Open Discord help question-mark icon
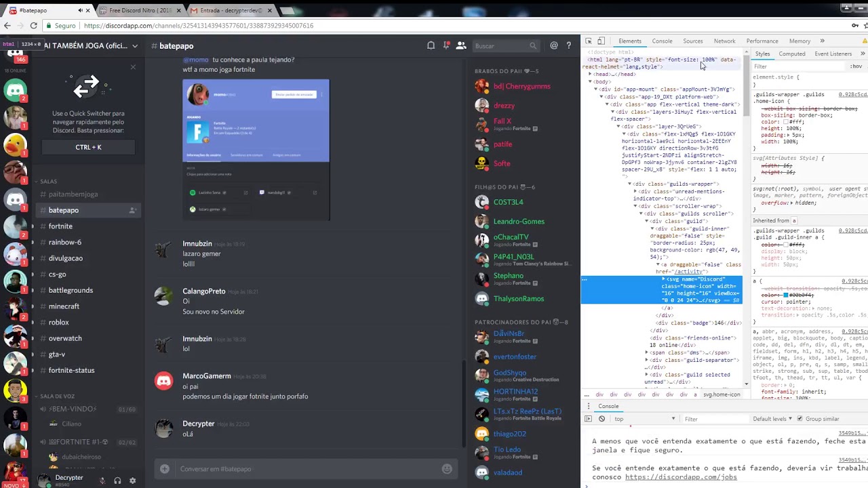868x488 pixels. (569, 45)
